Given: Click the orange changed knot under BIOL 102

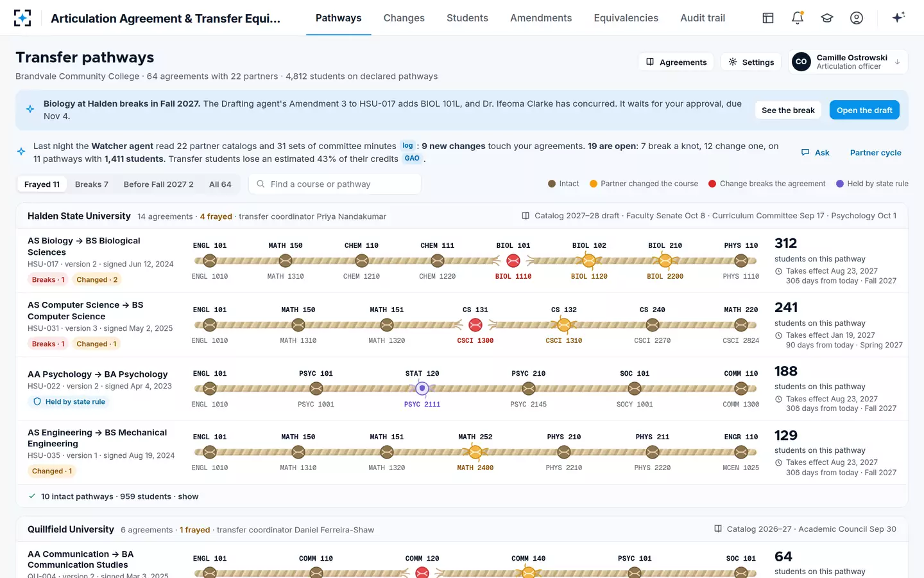Looking at the screenshot, I should (589, 261).
